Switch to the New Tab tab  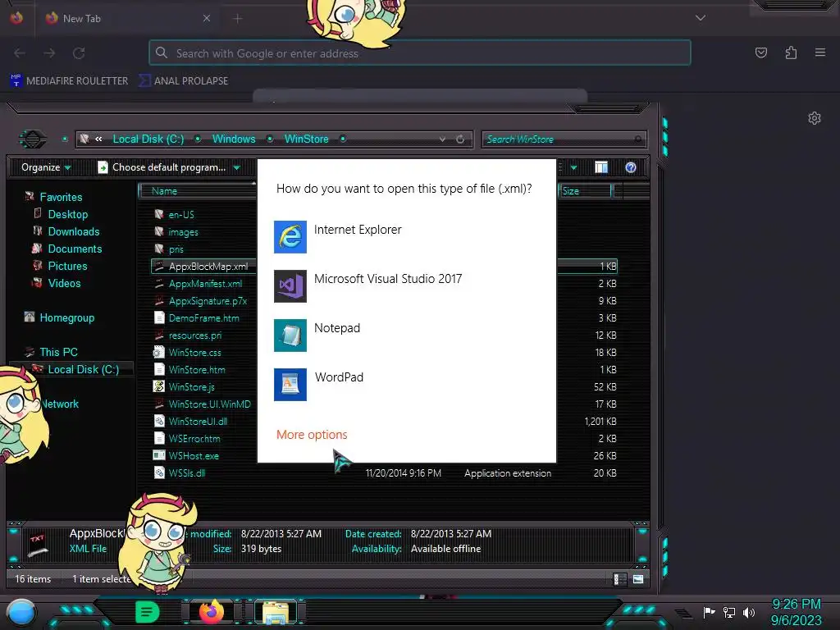127,18
